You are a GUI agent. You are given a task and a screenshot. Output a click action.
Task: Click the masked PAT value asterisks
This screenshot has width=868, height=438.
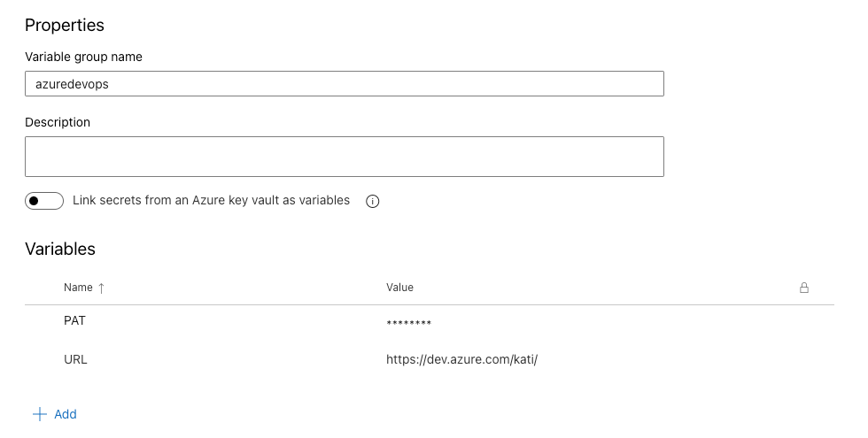pos(408,323)
